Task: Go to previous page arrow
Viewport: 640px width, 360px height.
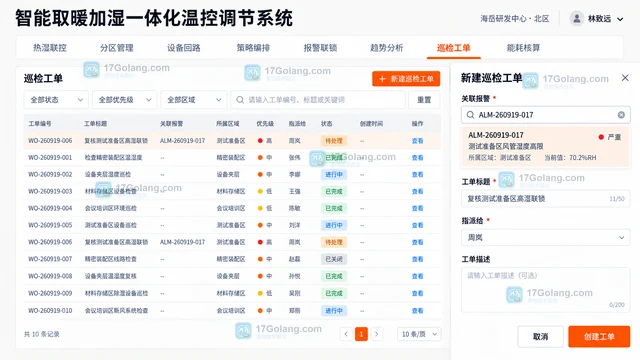Action: [x=346, y=334]
